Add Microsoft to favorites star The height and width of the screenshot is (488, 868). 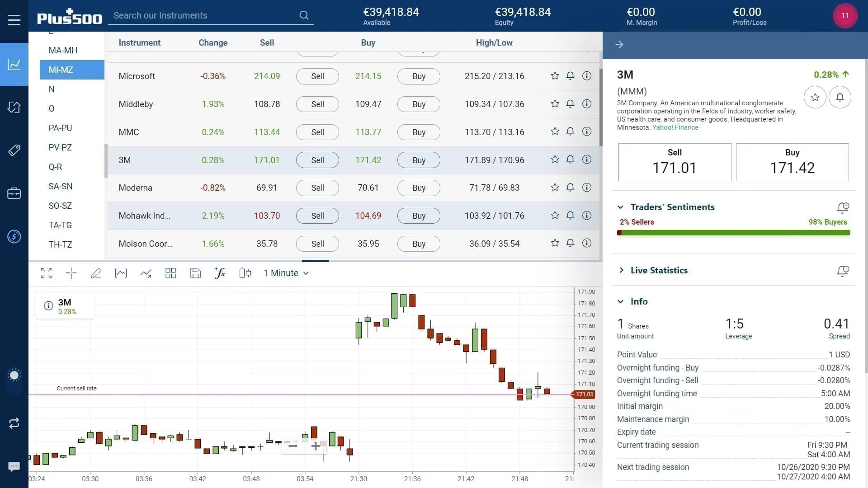coord(555,76)
